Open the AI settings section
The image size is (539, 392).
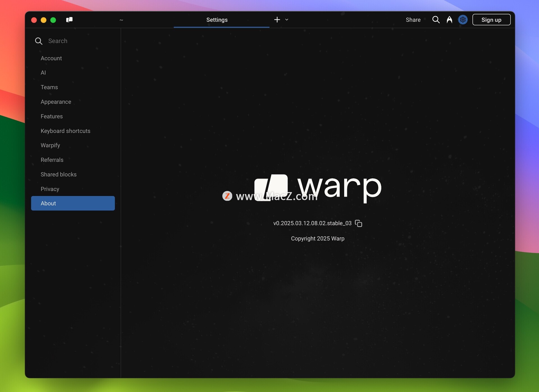73,73
